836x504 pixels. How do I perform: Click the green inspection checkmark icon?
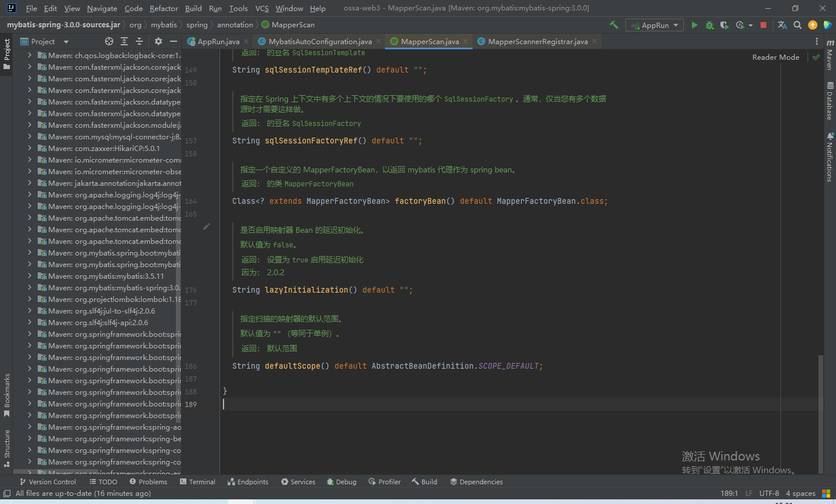[816, 57]
